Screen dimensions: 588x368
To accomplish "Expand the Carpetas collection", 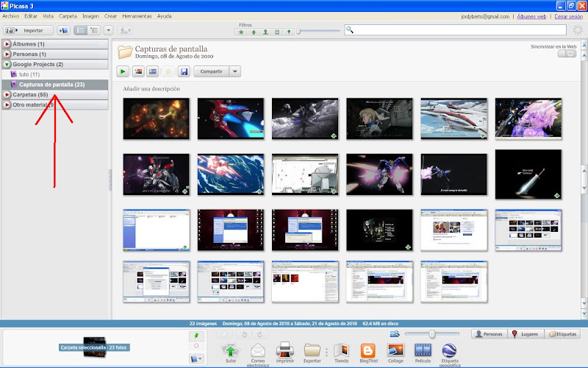I will [x=7, y=95].
